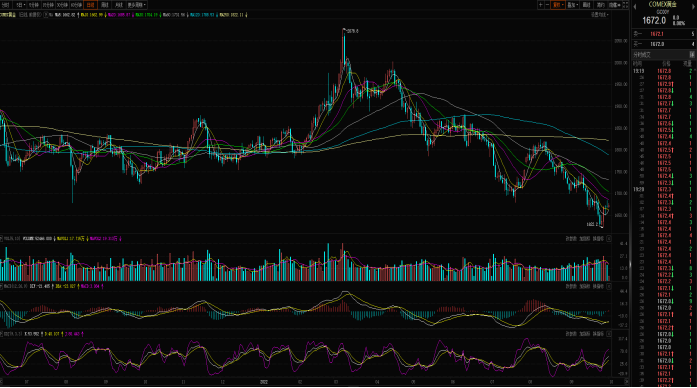Collapse KDJ panel via its left icon
Viewport: 697px width, 388px height.
click(x=1, y=333)
